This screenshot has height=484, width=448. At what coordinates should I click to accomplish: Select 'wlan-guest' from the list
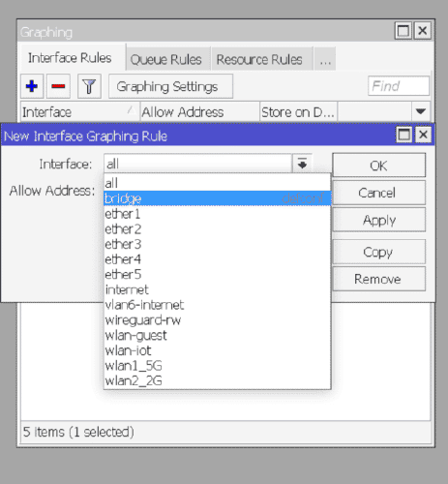[x=217, y=335]
